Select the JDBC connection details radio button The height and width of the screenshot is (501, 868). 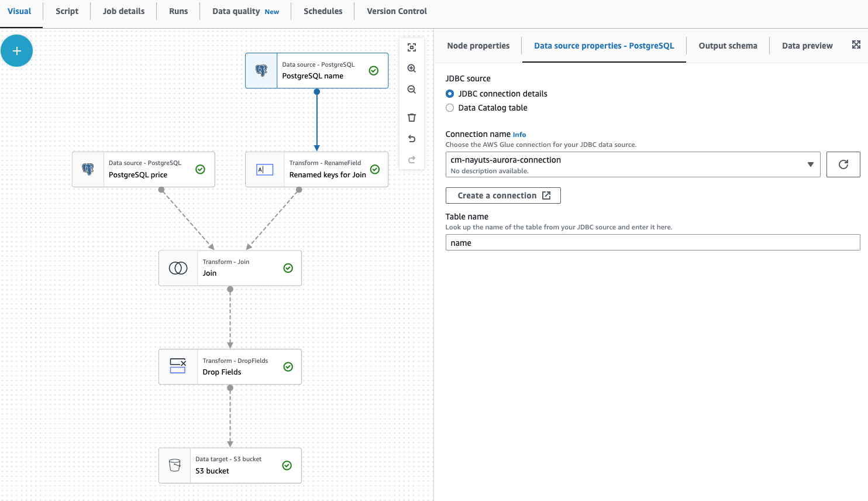tap(450, 93)
